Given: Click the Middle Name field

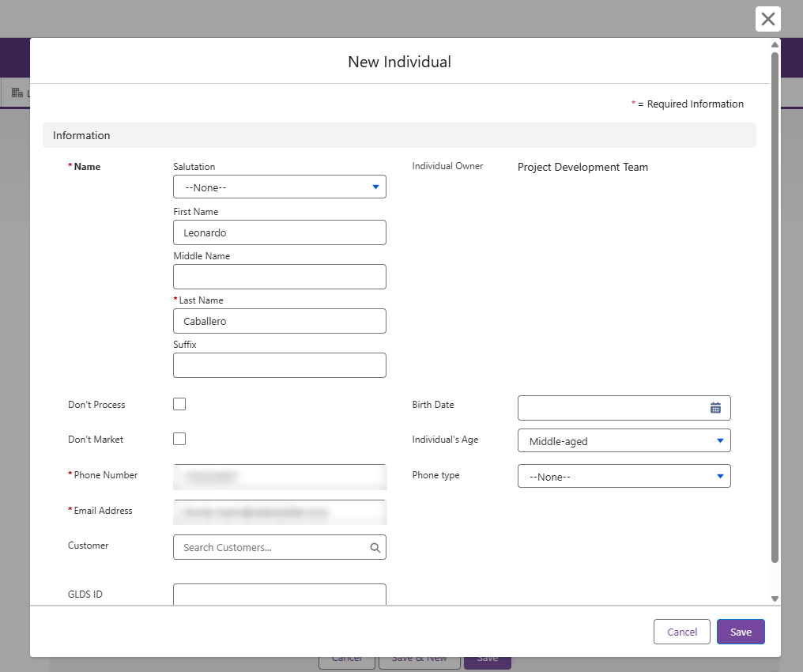Looking at the screenshot, I should tap(280, 277).
